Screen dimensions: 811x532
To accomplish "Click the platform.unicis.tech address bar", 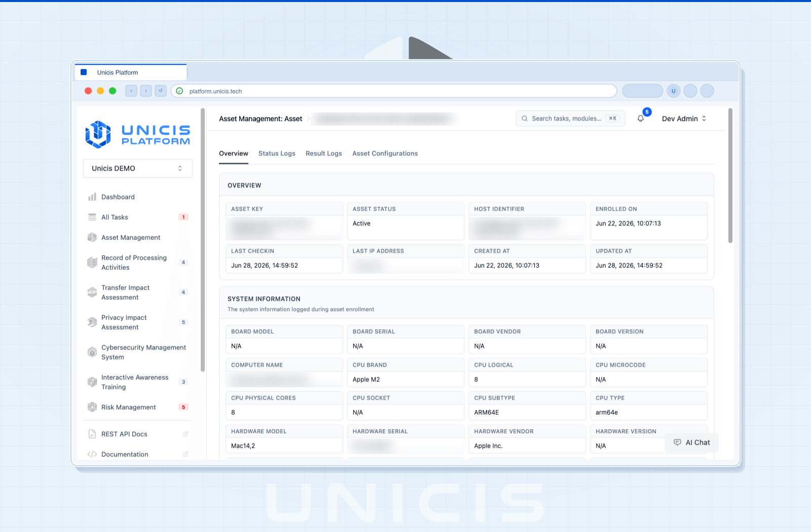I will coord(394,91).
